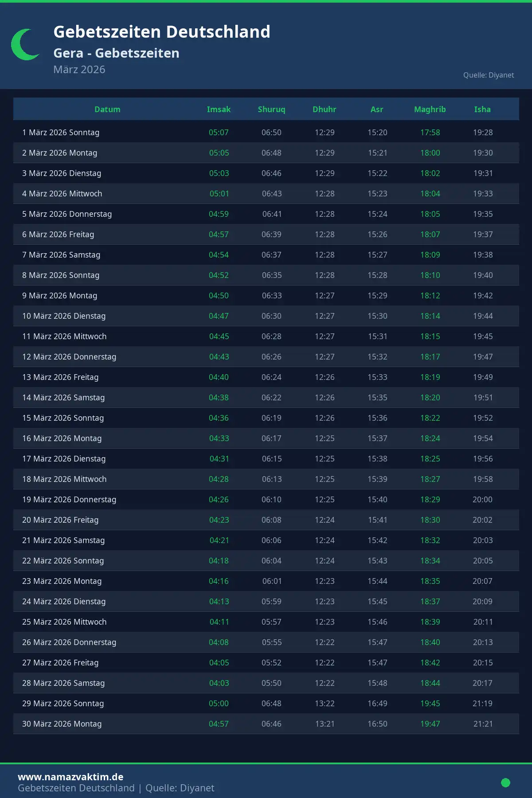Viewport: 532px width, 798px height.
Task: Click the Imsak column header
Action: pyautogui.click(x=219, y=110)
